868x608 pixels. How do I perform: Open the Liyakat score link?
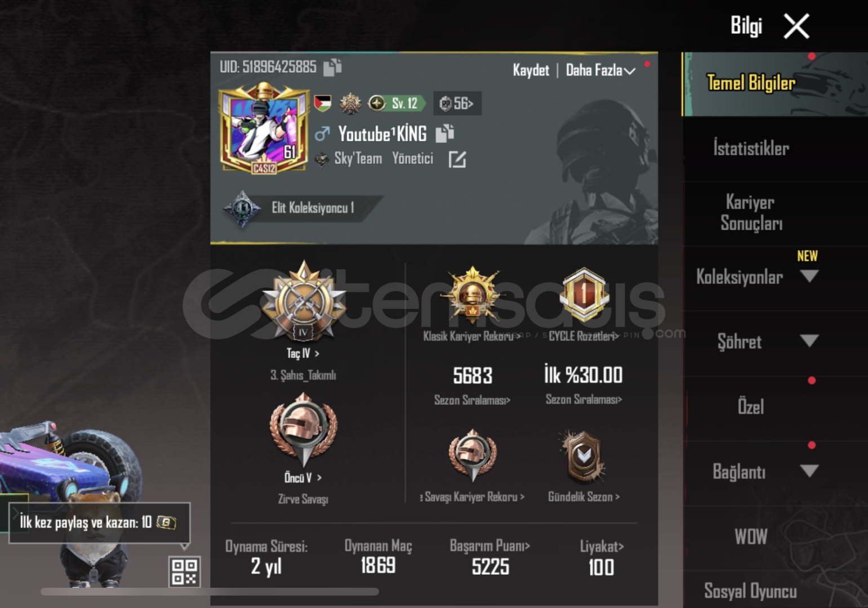(602, 546)
